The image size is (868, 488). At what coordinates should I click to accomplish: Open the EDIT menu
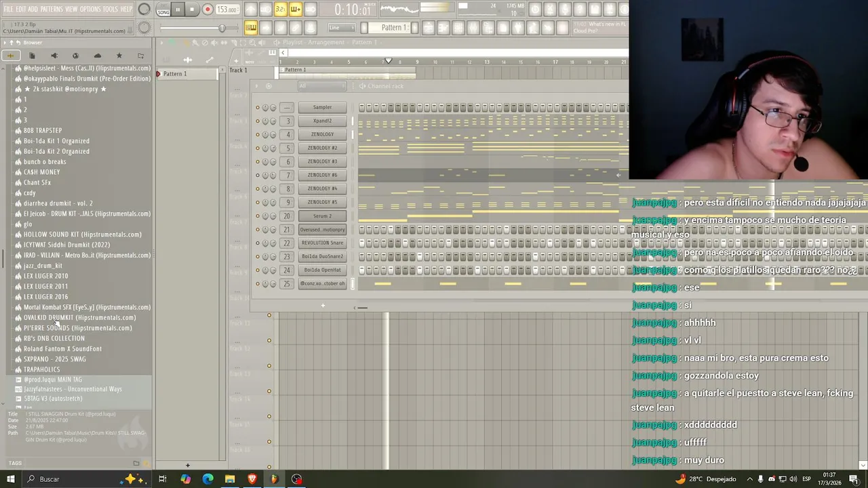(21, 9)
